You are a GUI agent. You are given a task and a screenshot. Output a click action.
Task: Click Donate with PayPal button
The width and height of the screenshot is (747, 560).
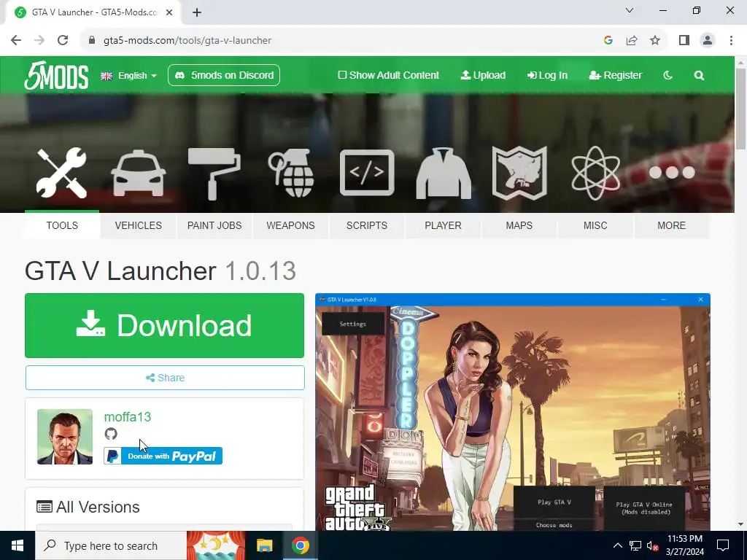click(x=163, y=456)
